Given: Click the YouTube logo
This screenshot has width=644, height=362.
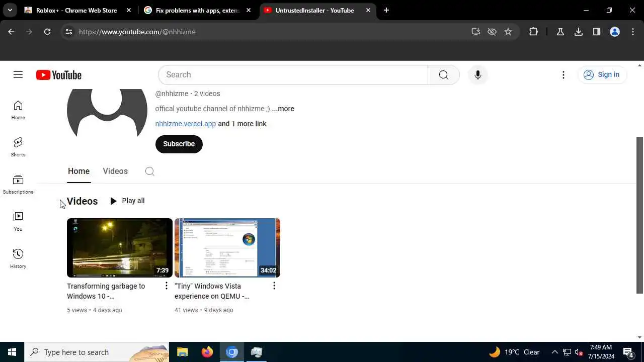Looking at the screenshot, I should [59, 75].
